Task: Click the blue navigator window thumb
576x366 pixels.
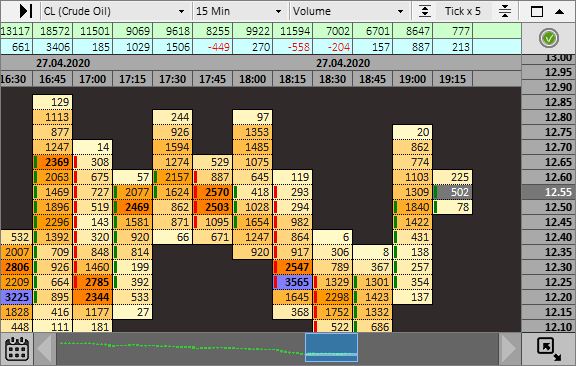Action: coord(331,347)
